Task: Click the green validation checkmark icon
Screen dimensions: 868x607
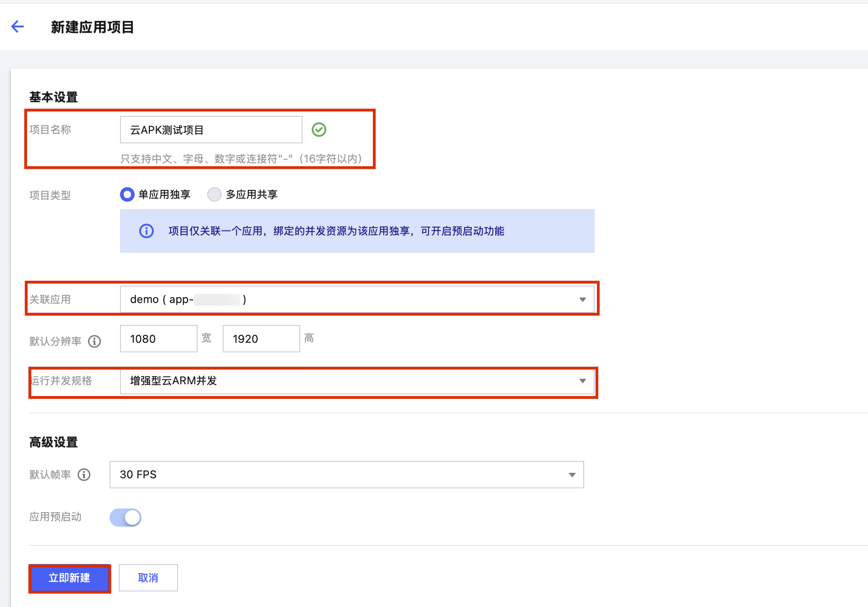Action: tap(319, 130)
